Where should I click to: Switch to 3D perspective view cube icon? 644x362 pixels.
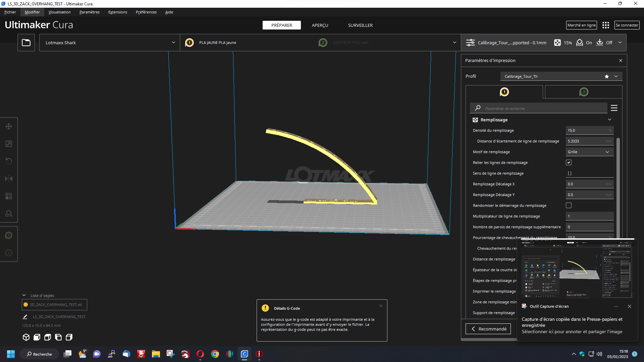point(26,337)
